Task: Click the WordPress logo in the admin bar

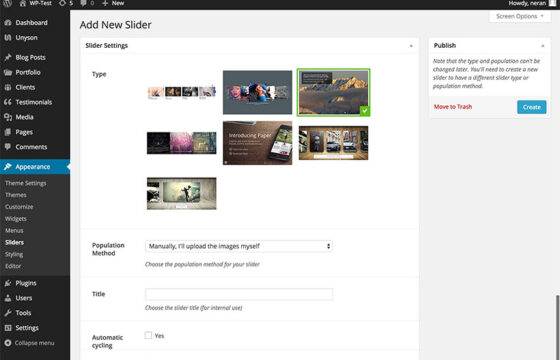Action: (x=8, y=4)
